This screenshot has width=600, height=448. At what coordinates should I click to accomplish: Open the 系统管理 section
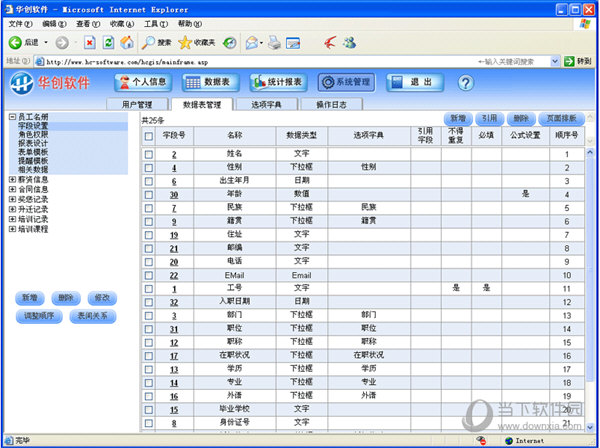click(346, 82)
